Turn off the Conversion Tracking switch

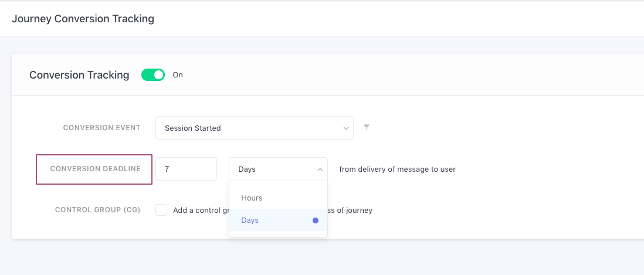tap(153, 75)
